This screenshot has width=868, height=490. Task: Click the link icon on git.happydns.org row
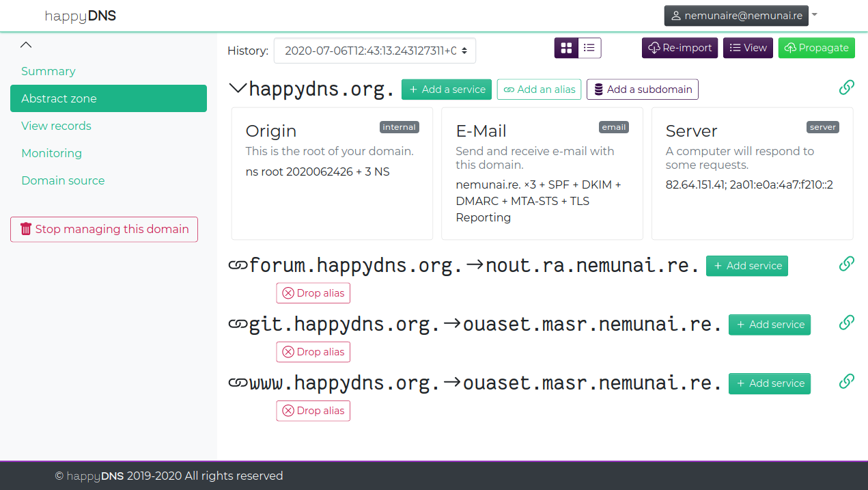coord(846,323)
